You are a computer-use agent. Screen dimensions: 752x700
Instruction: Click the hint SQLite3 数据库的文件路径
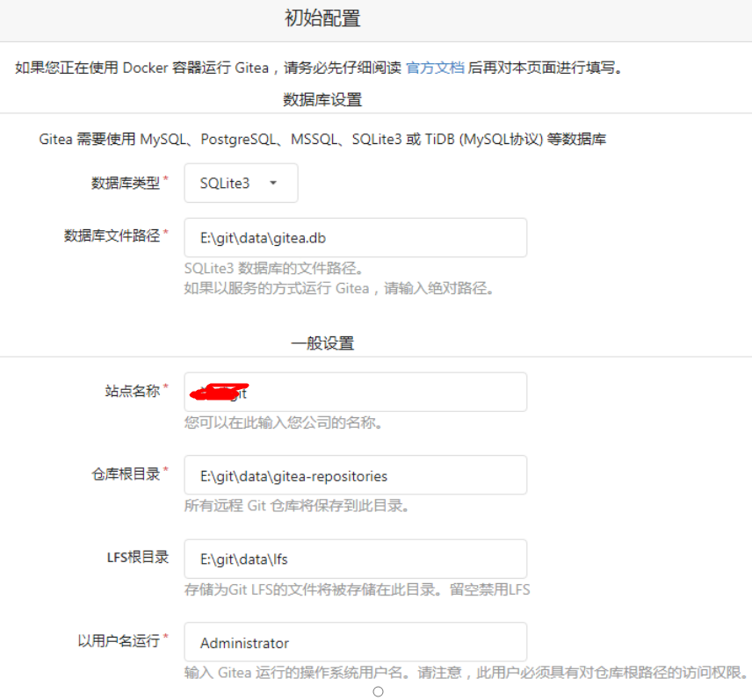(273, 268)
